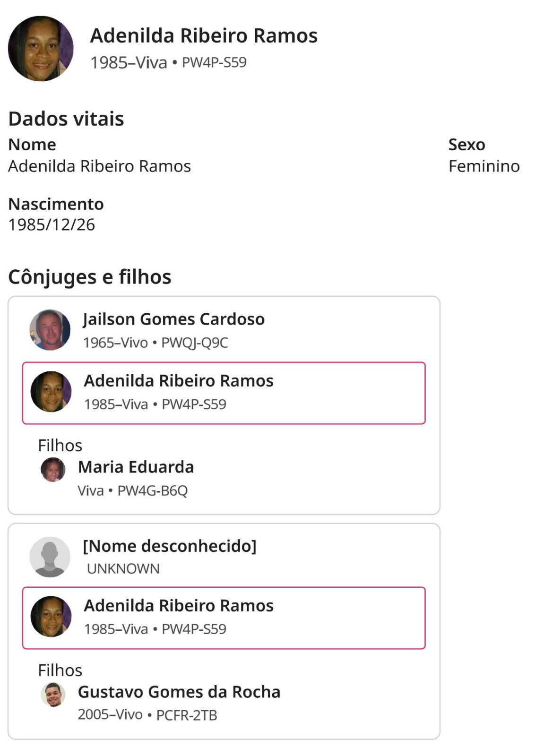The width and height of the screenshot is (535, 756).
Task: Click the Nome value under Dados vitais
Action: pyautogui.click(x=99, y=166)
